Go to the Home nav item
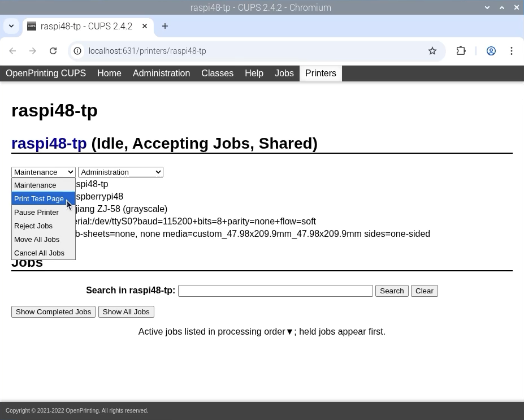The height and width of the screenshot is (420, 524). point(109,73)
